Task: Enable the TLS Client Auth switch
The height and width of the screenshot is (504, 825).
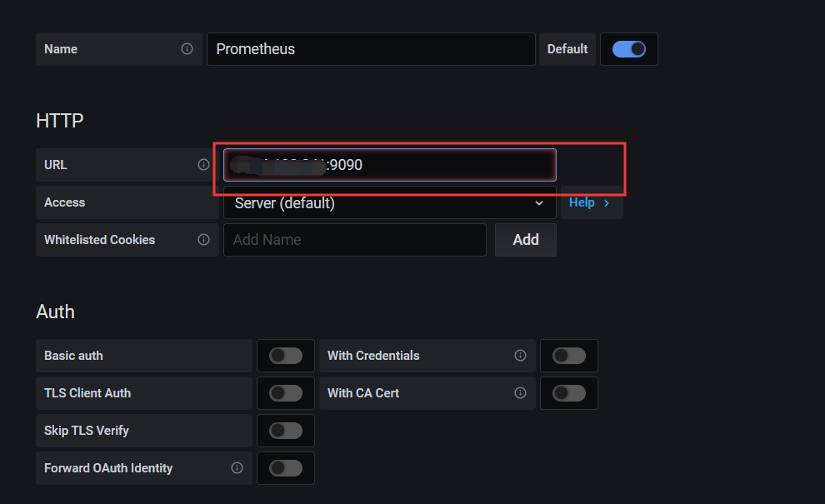Action: pyautogui.click(x=286, y=393)
